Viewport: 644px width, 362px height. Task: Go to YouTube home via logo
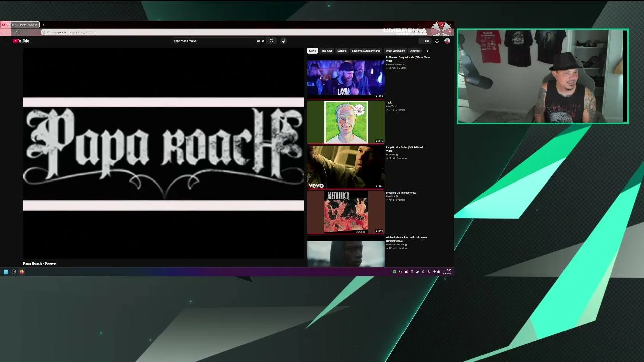[21, 41]
